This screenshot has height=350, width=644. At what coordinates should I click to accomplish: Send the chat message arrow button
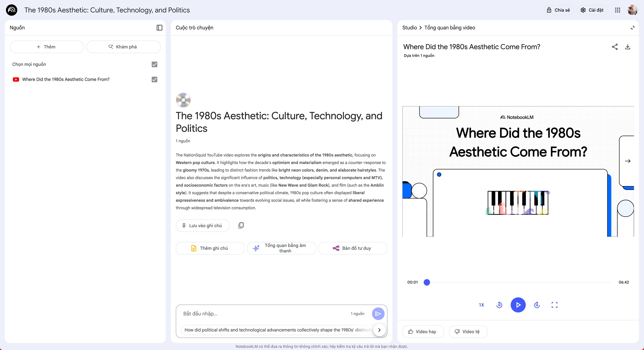coord(378,314)
